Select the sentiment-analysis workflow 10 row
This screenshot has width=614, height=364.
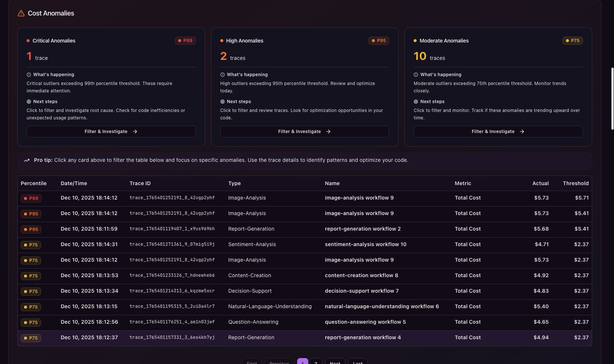365,244
